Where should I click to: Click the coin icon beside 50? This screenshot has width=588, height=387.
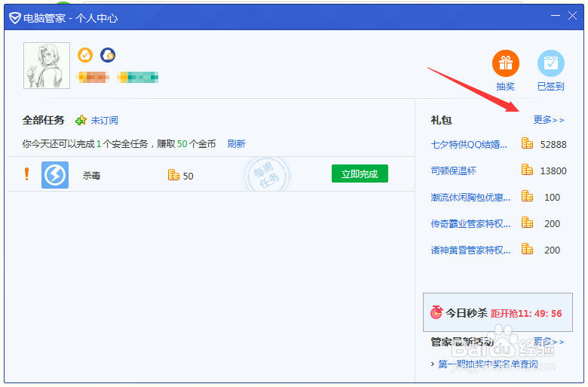tap(173, 175)
